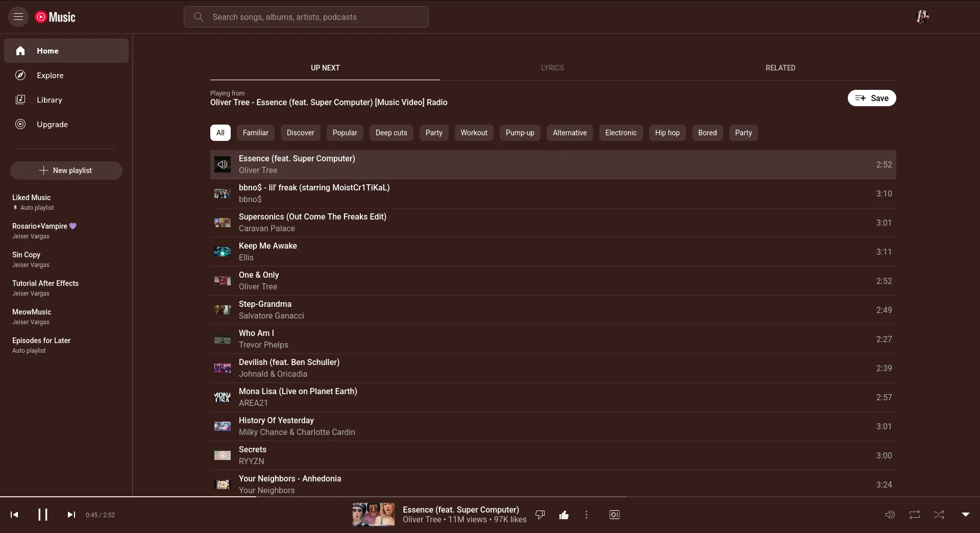The width and height of the screenshot is (980, 533).
Task: Open MeowMusic playlist
Action: click(x=66, y=317)
